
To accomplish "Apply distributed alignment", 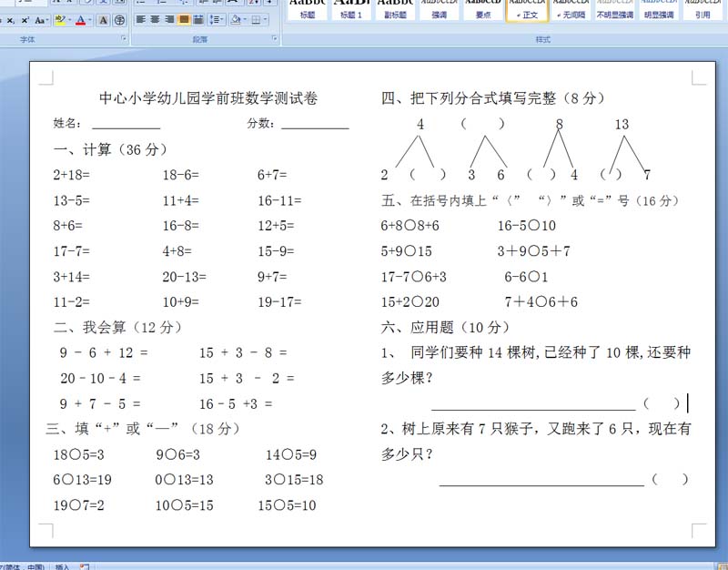I will (x=198, y=20).
